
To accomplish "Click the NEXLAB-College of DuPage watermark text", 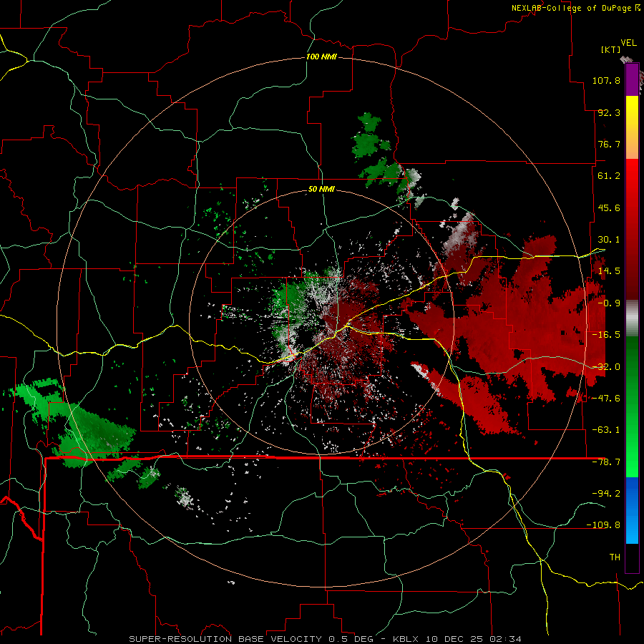I will 575,8.
